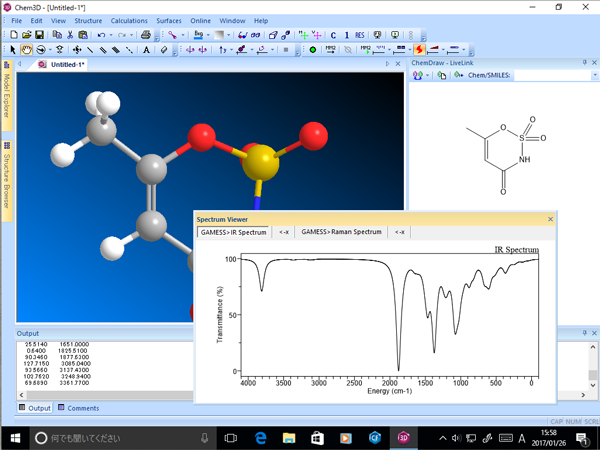Toggle the residue labels (RES) button
Image resolution: width=600 pixels, height=450 pixels.
click(x=360, y=35)
